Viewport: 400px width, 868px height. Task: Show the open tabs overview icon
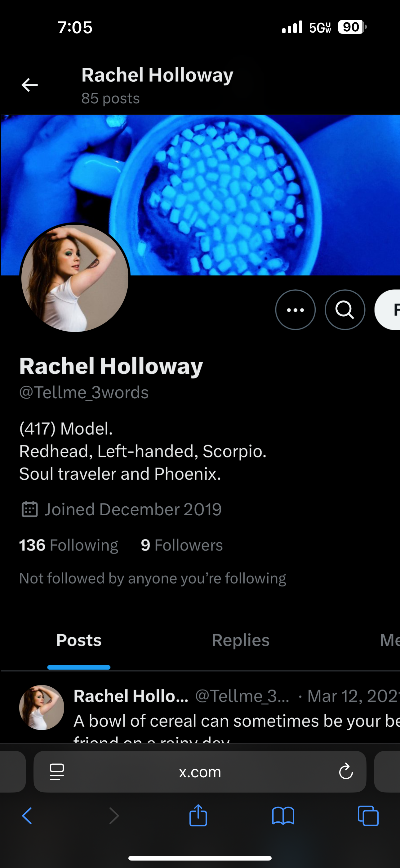pos(368,816)
